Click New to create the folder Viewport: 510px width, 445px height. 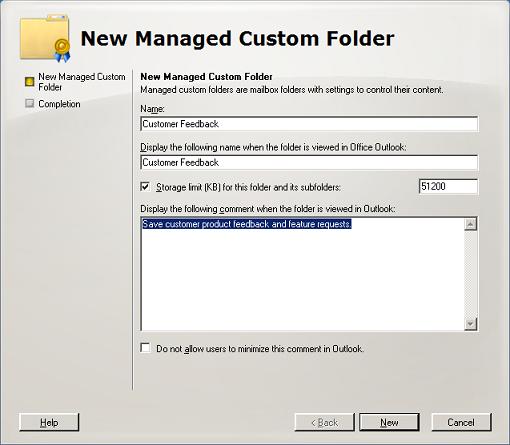389,422
